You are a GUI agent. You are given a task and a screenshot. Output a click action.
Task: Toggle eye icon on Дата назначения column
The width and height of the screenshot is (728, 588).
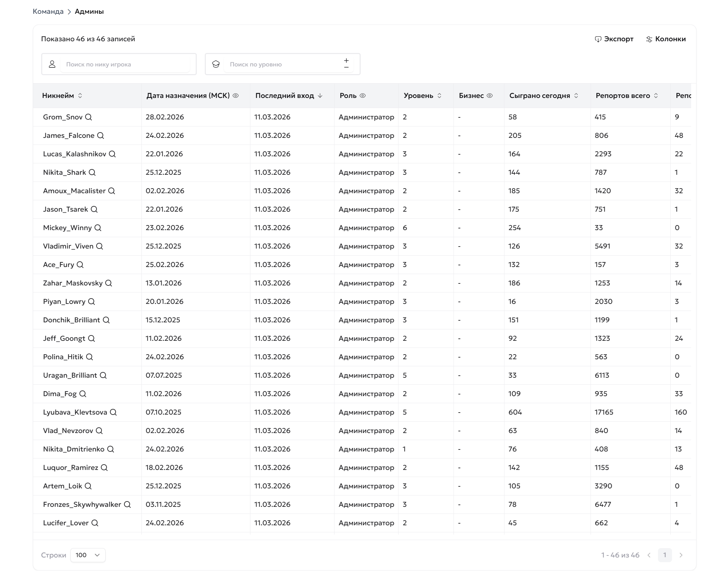[236, 96]
